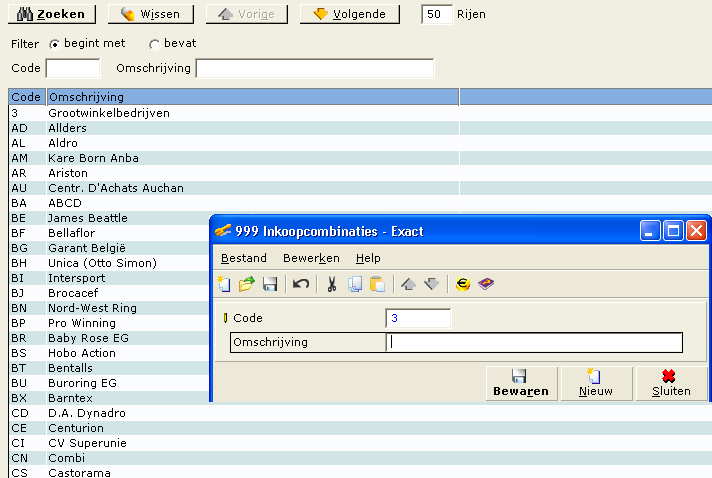The width and height of the screenshot is (712, 478).
Task: Click the Zoeken search button
Action: (x=52, y=14)
